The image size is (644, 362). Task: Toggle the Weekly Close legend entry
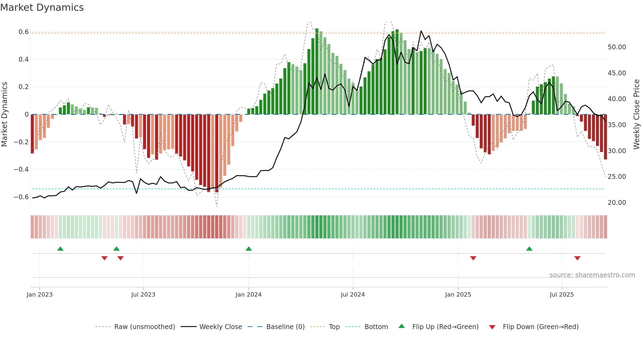(x=211, y=327)
